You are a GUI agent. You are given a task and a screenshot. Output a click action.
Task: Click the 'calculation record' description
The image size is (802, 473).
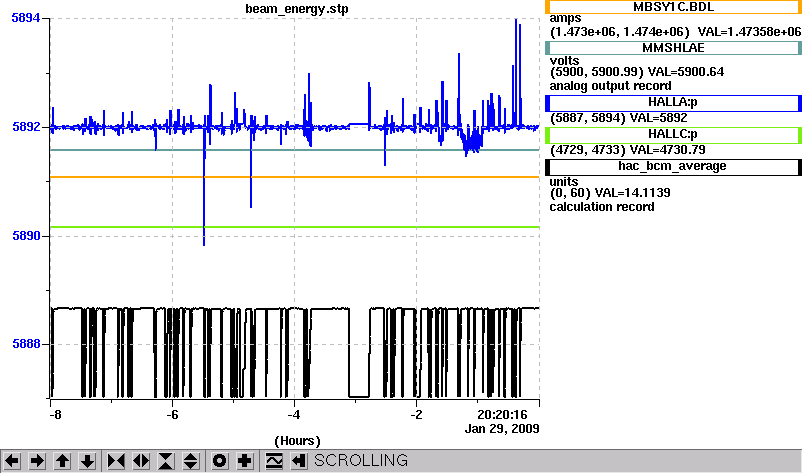(x=602, y=207)
